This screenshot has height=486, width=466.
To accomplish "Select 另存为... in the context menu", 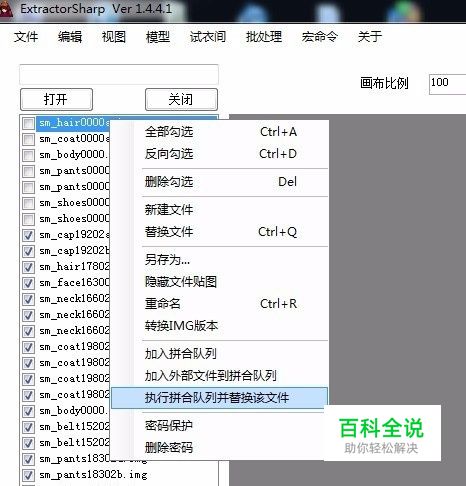I will coord(219,260).
